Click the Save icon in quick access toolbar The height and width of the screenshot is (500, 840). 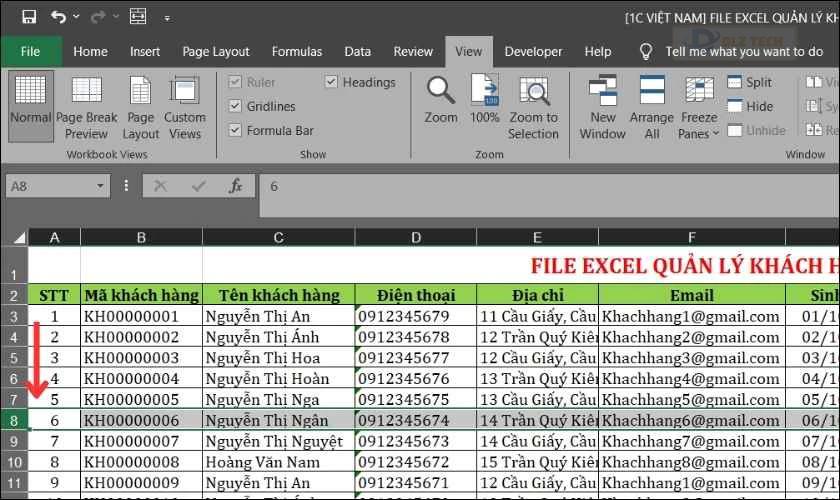29,17
